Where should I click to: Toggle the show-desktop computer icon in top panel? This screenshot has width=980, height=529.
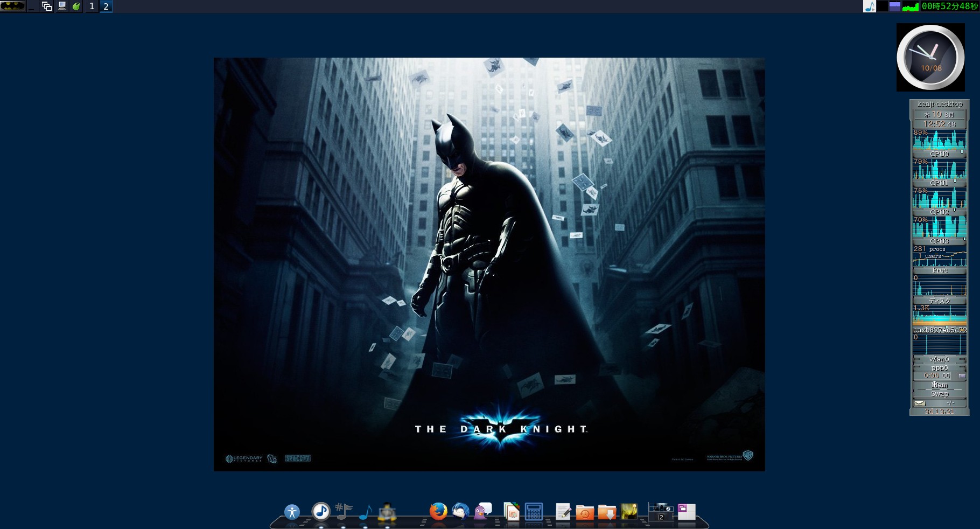pyautogui.click(x=61, y=7)
